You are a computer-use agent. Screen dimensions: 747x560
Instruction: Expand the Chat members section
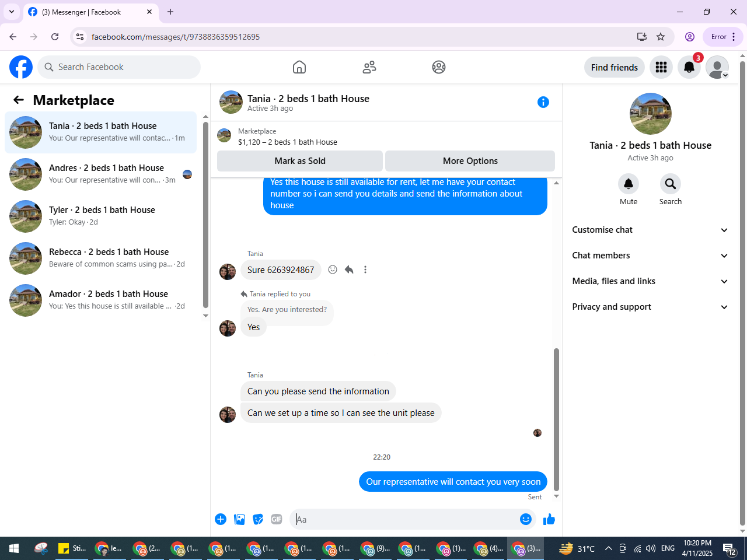[x=651, y=256]
